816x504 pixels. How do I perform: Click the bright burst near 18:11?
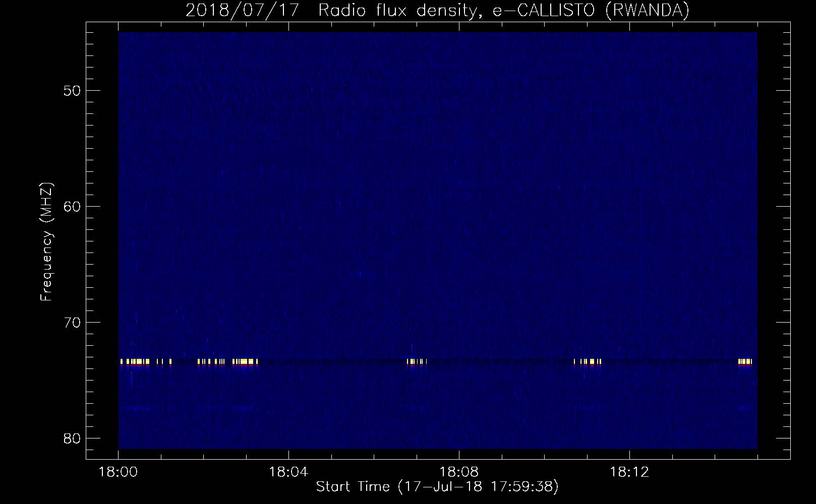(x=588, y=362)
